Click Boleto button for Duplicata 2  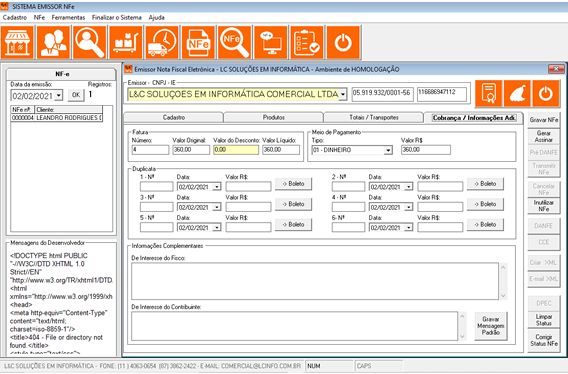pyautogui.click(x=485, y=184)
